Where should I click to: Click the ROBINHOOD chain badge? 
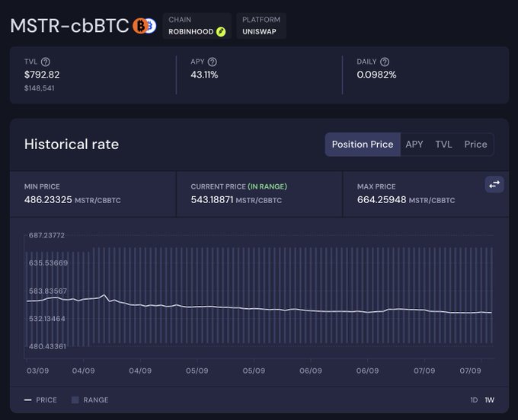tap(197, 26)
